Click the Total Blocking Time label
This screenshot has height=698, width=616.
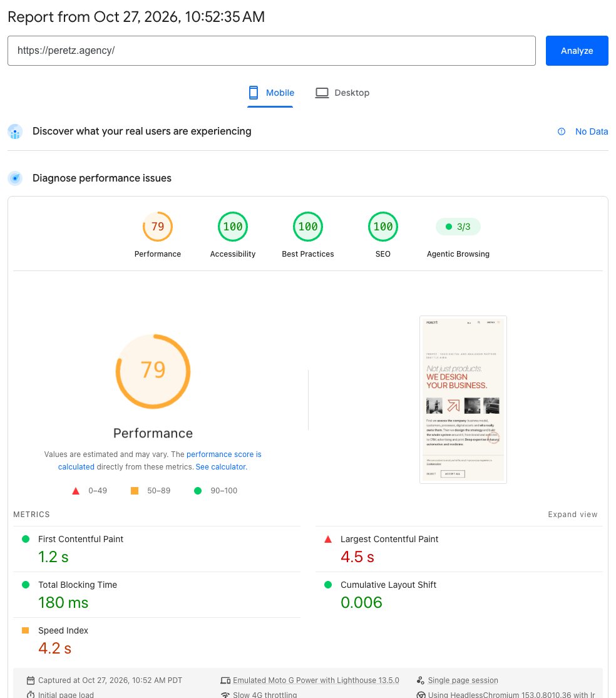(x=78, y=585)
